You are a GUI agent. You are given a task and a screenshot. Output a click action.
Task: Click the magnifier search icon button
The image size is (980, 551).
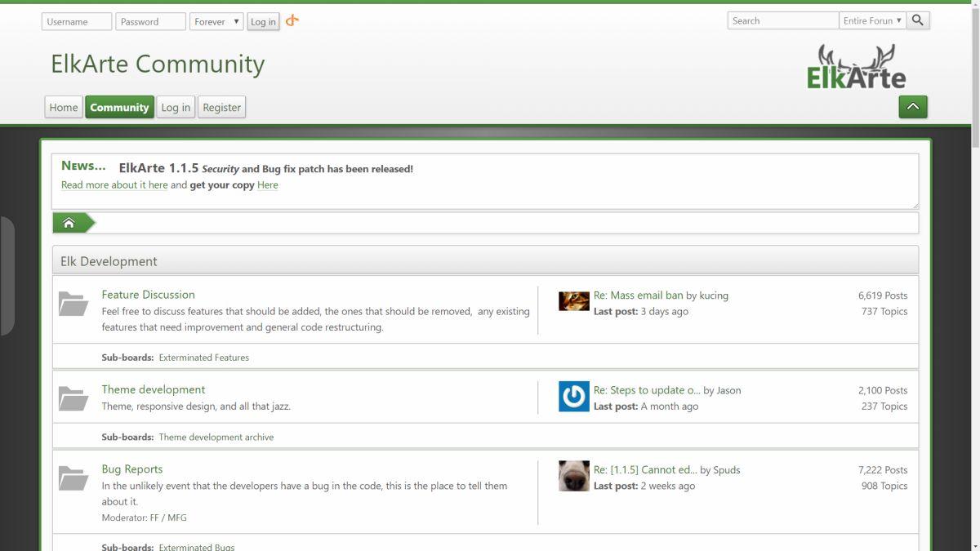918,20
